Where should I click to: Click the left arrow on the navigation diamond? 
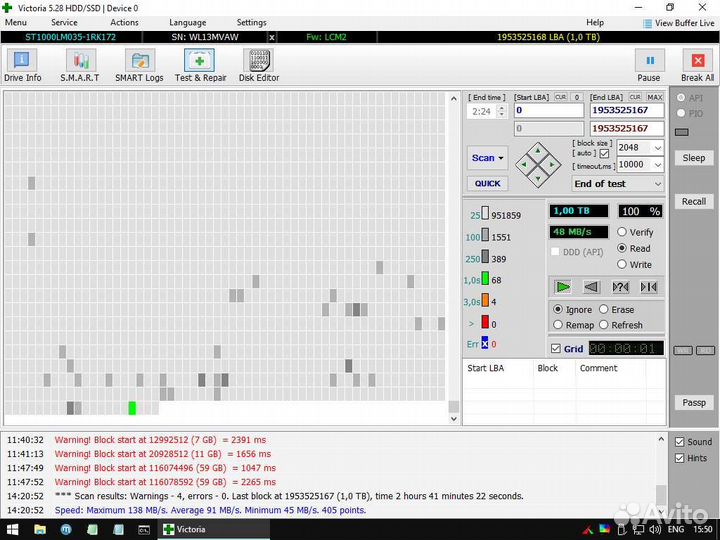(x=524, y=164)
